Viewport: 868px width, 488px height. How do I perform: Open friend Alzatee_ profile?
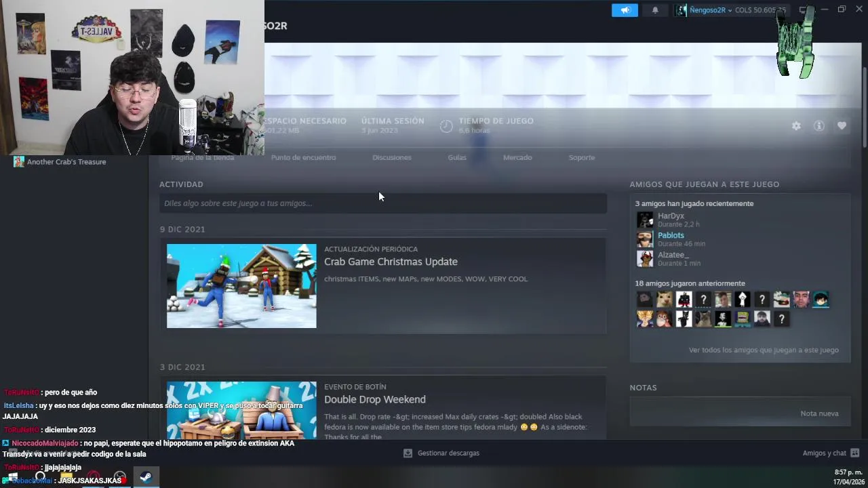pyautogui.click(x=673, y=255)
